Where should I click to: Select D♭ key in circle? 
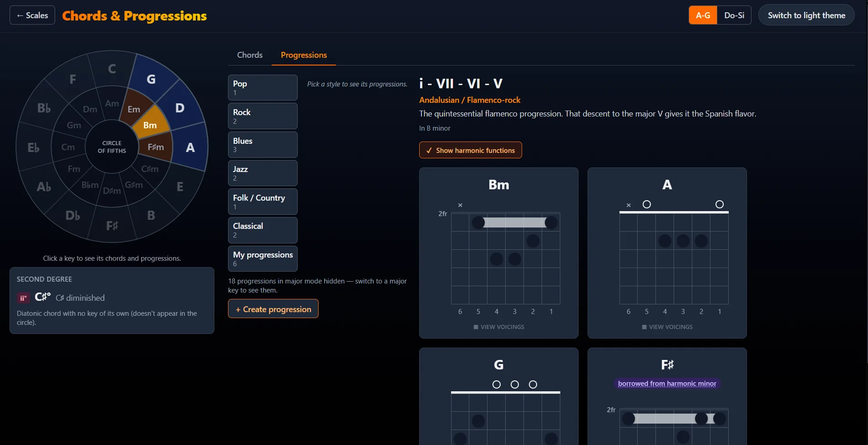73,215
